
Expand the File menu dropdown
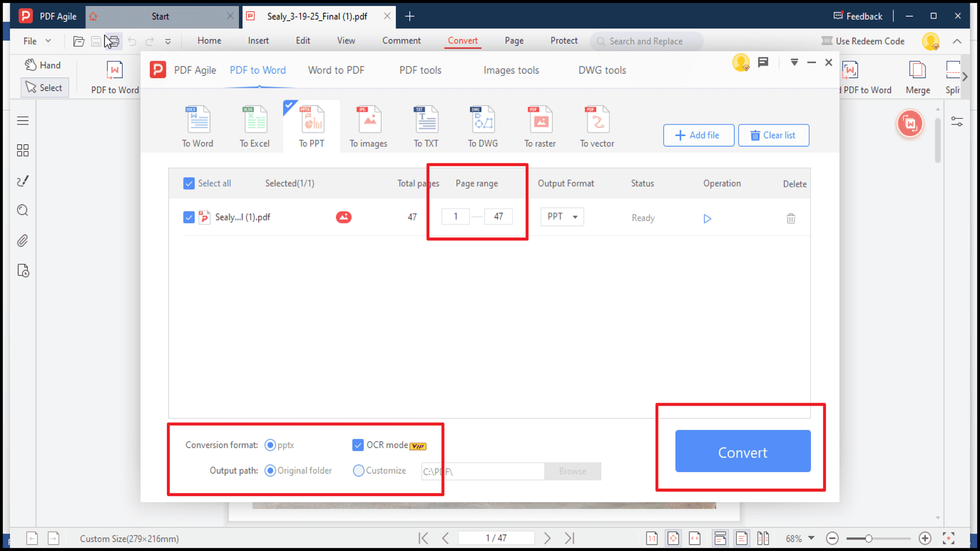point(37,41)
